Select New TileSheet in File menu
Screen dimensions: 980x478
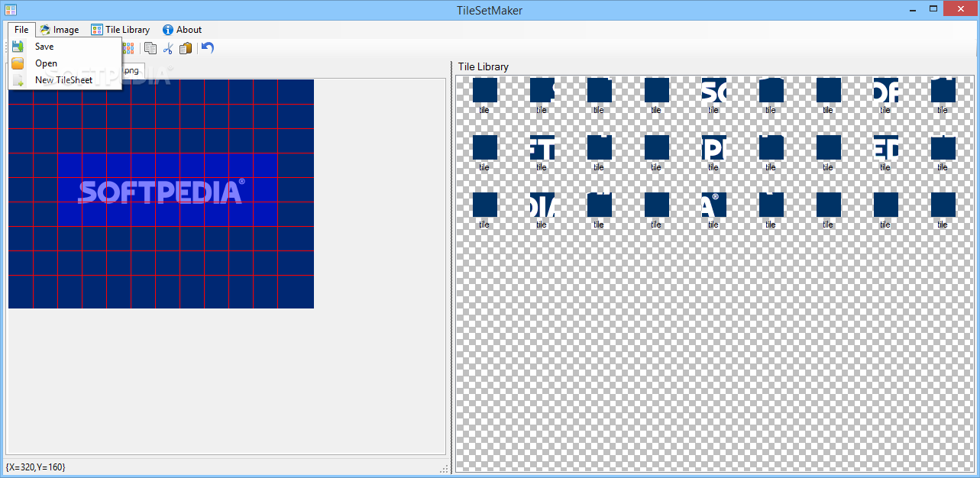click(65, 79)
